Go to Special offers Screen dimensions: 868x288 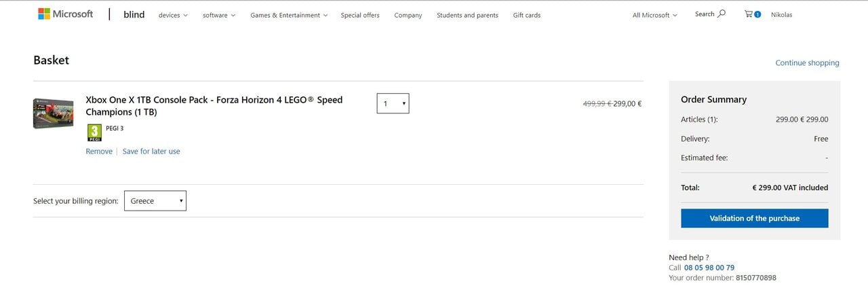coord(360,15)
